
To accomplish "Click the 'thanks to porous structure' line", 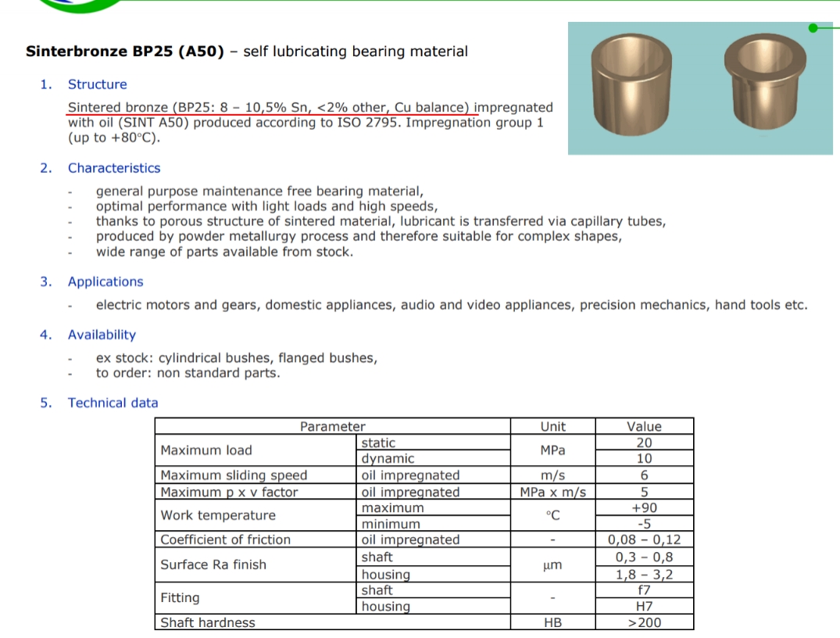I will click(x=381, y=221).
